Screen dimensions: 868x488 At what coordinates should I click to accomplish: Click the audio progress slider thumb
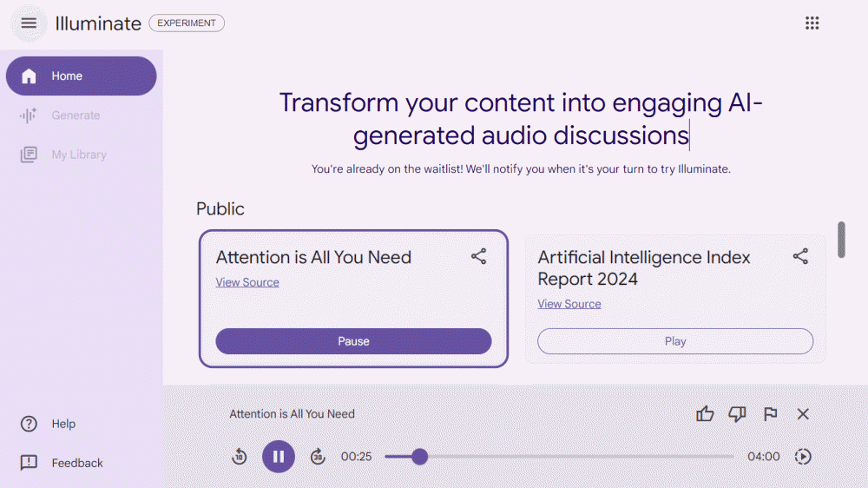[420, 457]
